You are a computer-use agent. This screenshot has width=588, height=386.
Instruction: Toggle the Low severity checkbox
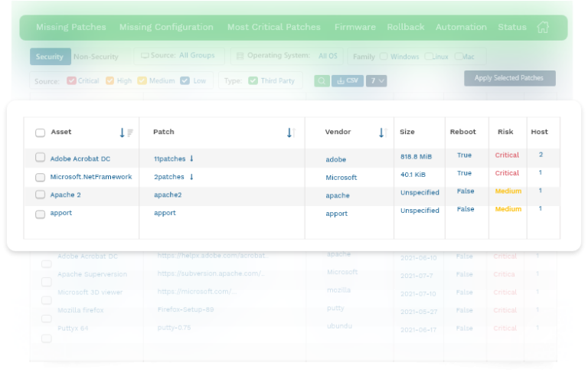click(x=185, y=80)
